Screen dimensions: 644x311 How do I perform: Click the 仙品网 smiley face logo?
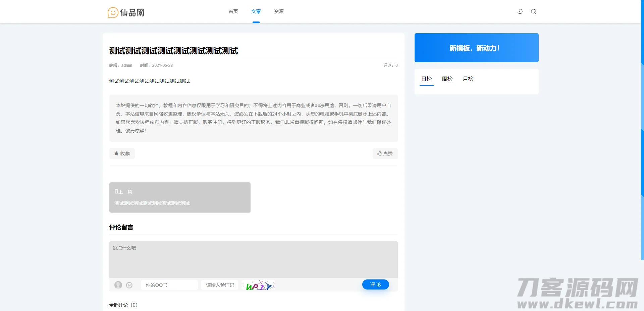[x=113, y=12]
